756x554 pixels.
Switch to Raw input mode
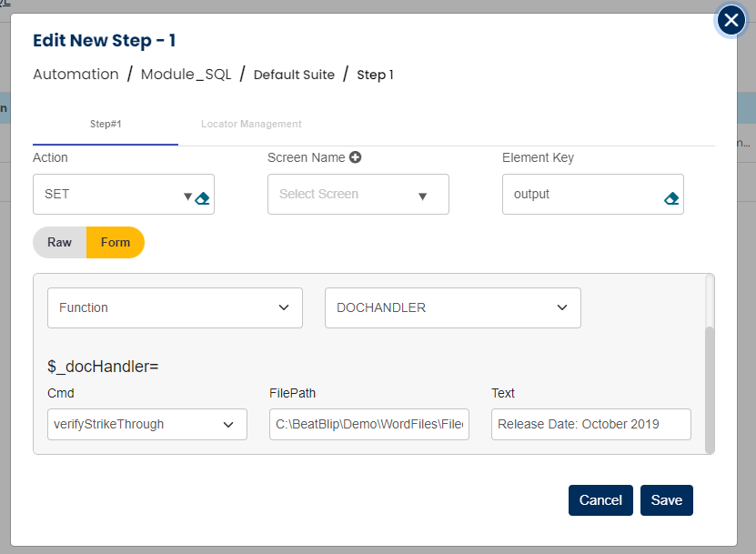(60, 243)
